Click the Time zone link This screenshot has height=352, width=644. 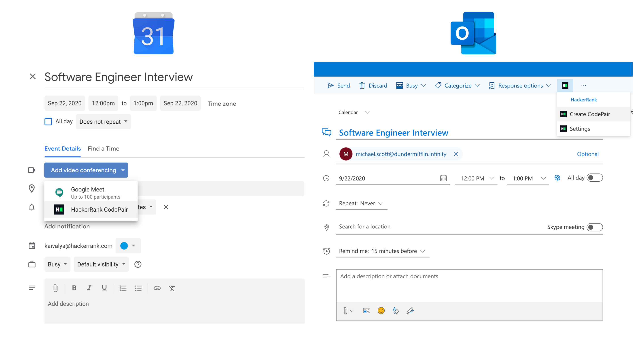[x=222, y=103]
